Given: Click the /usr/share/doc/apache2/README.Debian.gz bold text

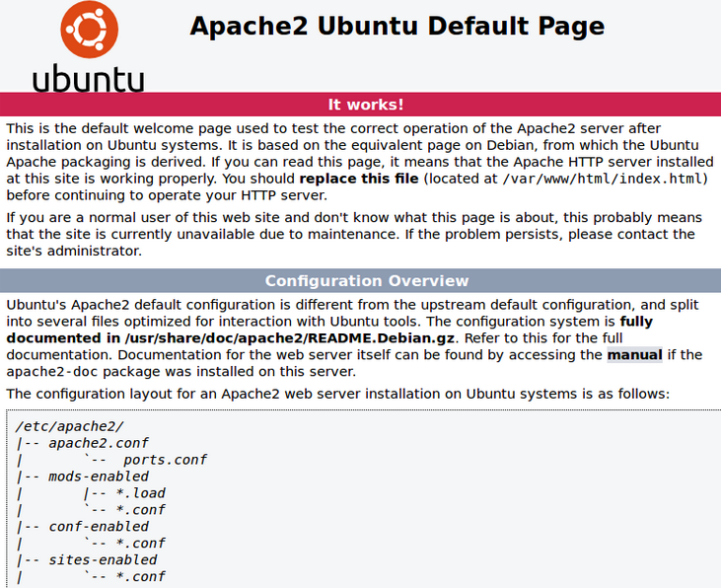Looking at the screenshot, I should (x=290, y=338).
